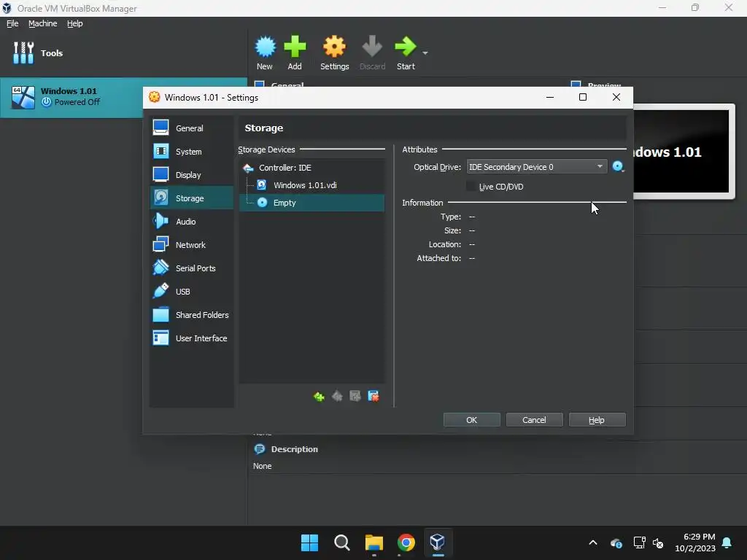Expand the Start button dropdown arrow
This screenshot has height=560, width=747.
click(x=425, y=52)
